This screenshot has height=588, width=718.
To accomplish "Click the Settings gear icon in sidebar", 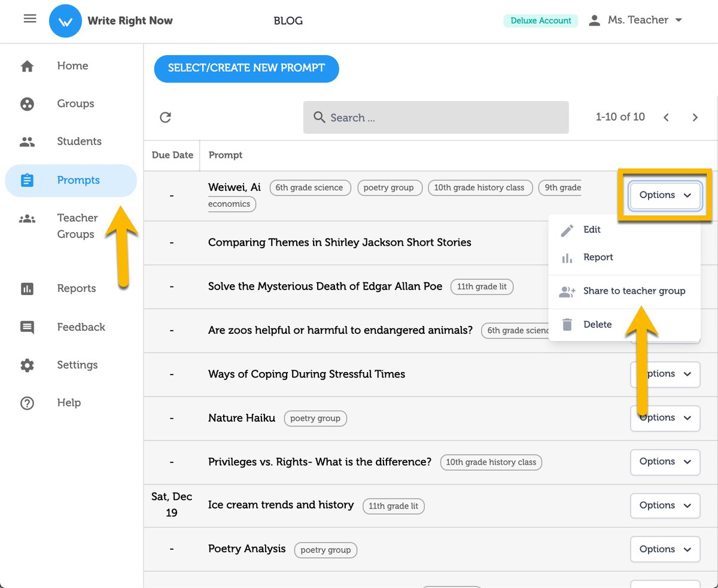I will click(x=27, y=365).
